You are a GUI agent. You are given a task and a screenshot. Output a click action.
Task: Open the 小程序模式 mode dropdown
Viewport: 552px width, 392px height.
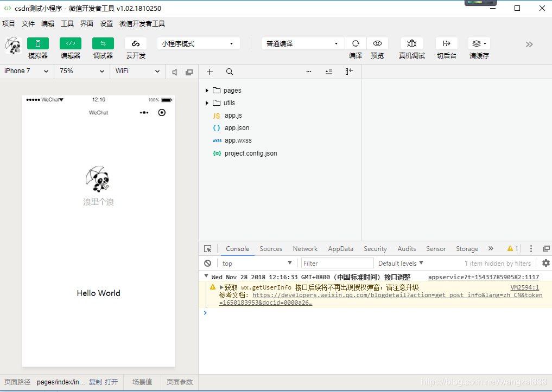pyautogui.click(x=199, y=43)
